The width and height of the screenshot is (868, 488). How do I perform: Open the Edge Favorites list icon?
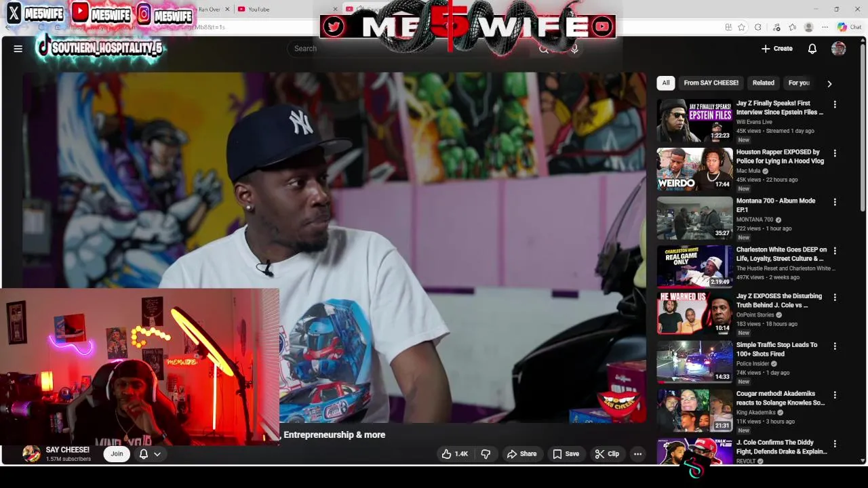point(792,27)
